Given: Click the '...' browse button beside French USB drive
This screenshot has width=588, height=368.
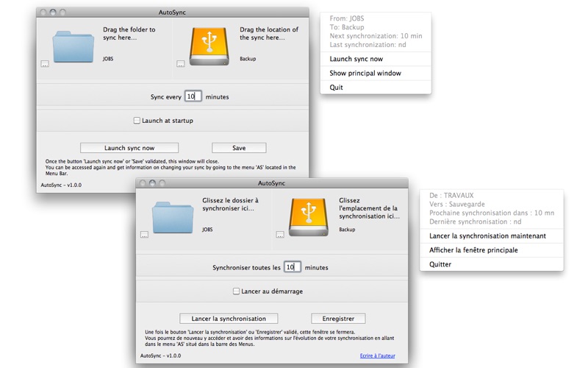Looking at the screenshot, I should [x=280, y=234].
